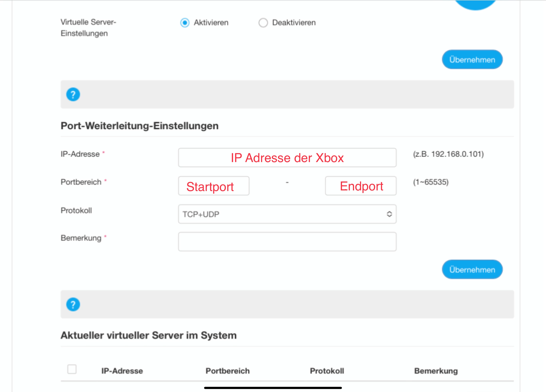Click Übernehmen below the Bemerkung field
The width and height of the screenshot is (546, 392).
[472, 269]
